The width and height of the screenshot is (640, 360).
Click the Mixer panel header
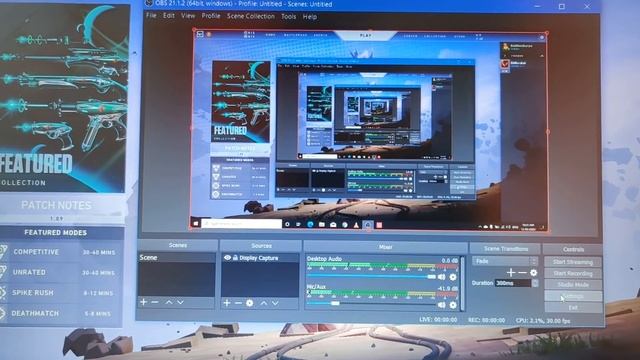pos(385,247)
